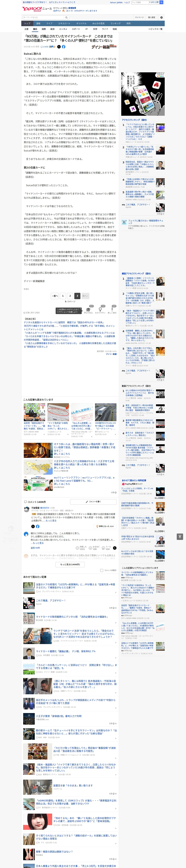Report this article via 記事に関する報告
The image size is (186, 868).
(x=31, y=313)
